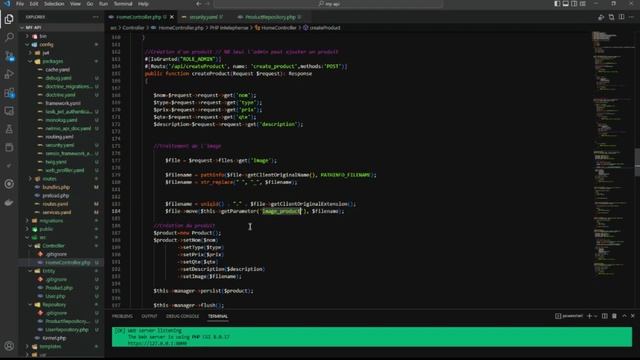Open the editor More Actions ellipsis
The height and width of the screenshot is (360, 640).
click(631, 17)
